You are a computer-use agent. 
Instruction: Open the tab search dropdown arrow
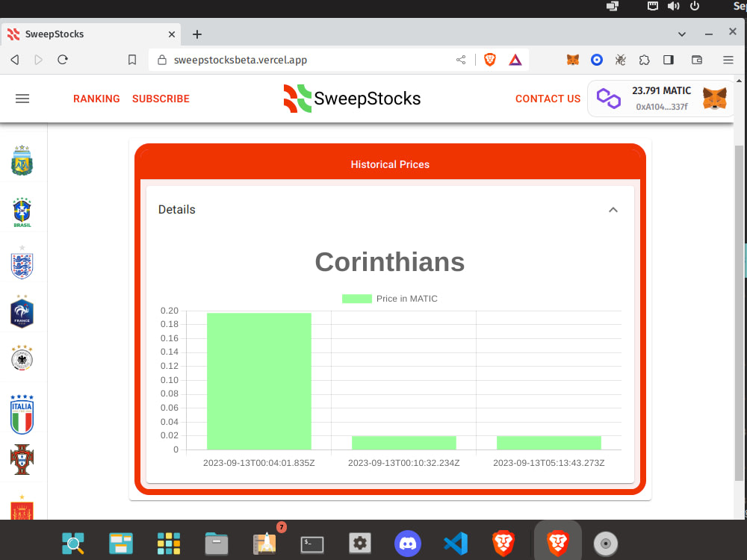pos(682,34)
